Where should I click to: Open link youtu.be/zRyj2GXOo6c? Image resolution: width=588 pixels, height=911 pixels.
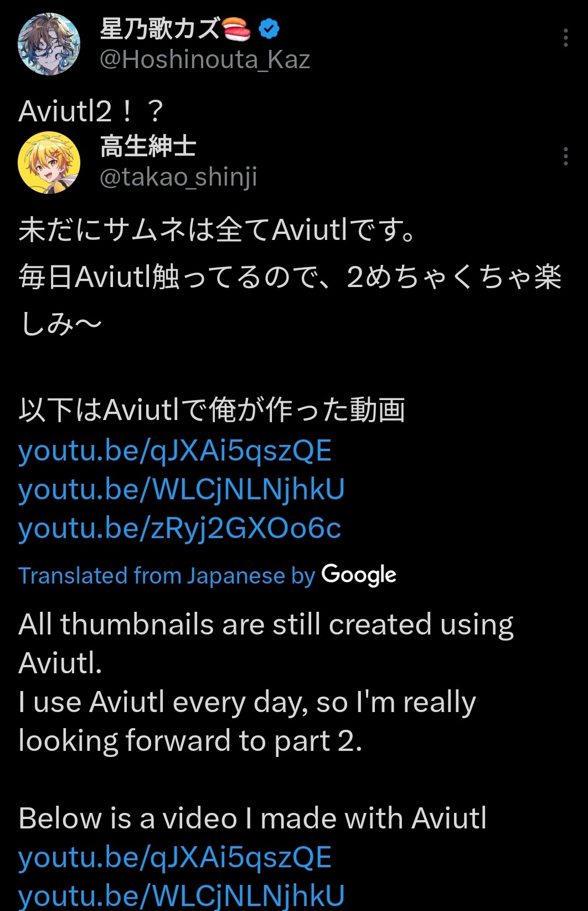[x=179, y=528]
